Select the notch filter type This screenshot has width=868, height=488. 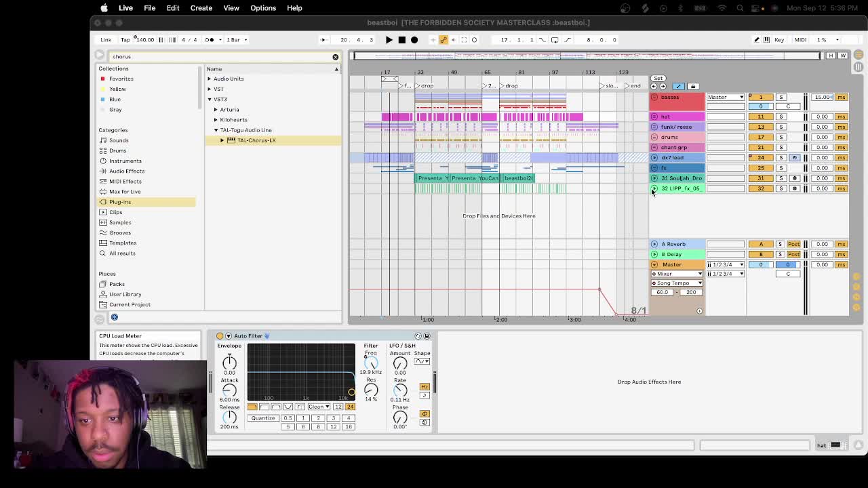pos(288,407)
